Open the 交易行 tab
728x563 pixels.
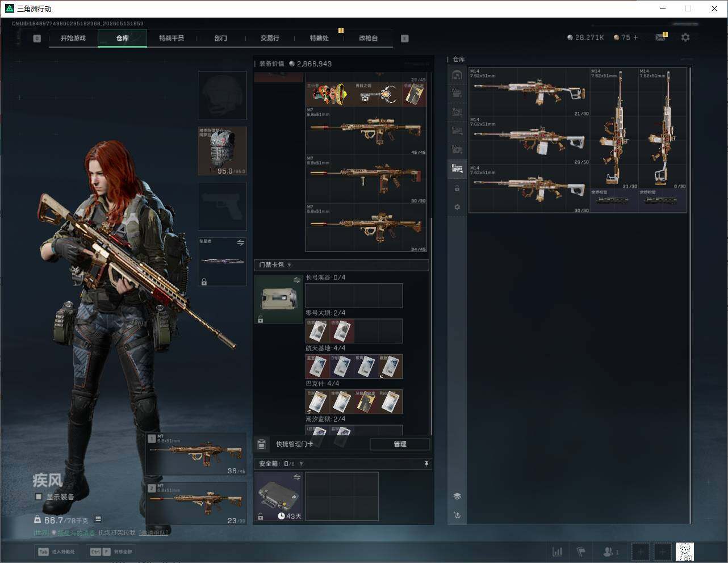(270, 38)
